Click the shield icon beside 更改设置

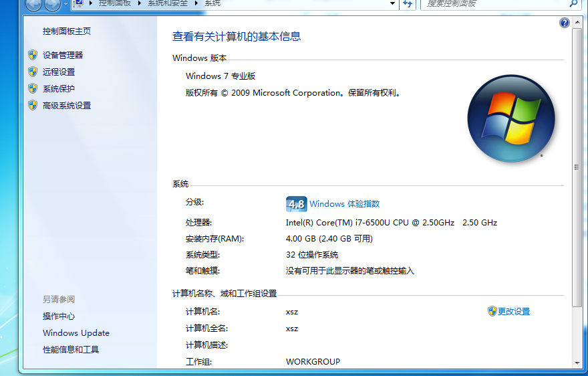click(x=492, y=311)
